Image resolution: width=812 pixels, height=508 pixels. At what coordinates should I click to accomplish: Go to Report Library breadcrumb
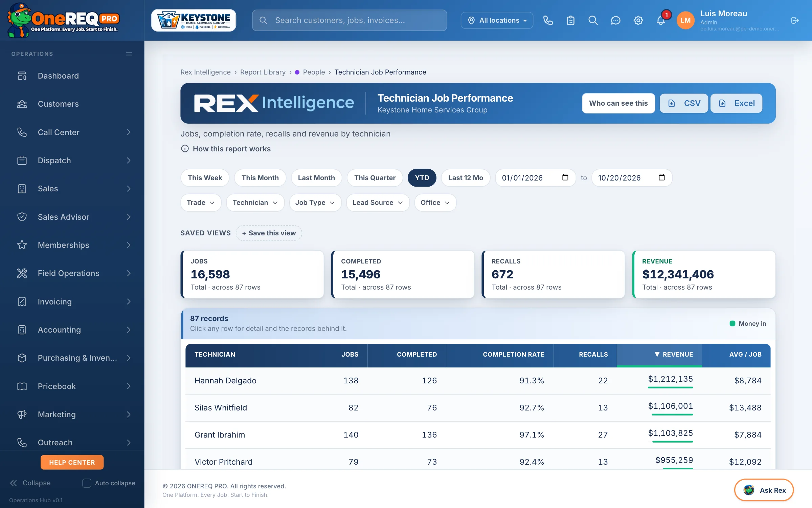click(263, 72)
